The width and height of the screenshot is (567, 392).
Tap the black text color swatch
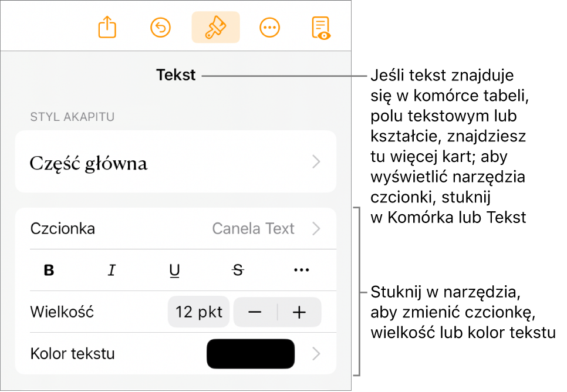[251, 354]
